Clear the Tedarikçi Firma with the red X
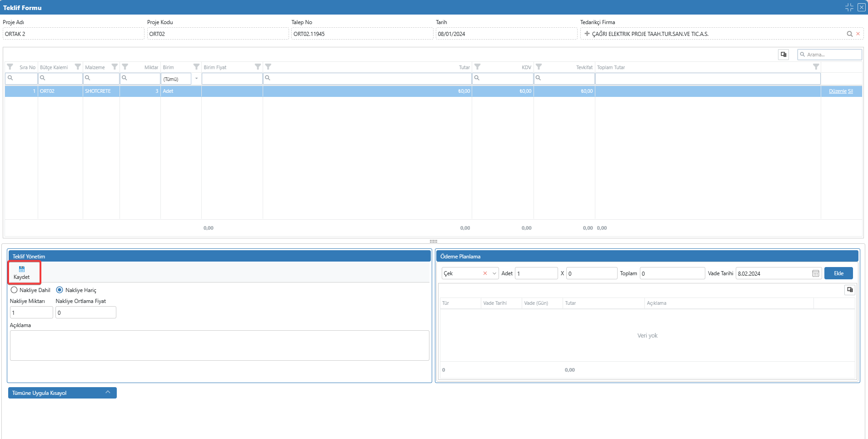The width and height of the screenshot is (868, 439). [858, 34]
